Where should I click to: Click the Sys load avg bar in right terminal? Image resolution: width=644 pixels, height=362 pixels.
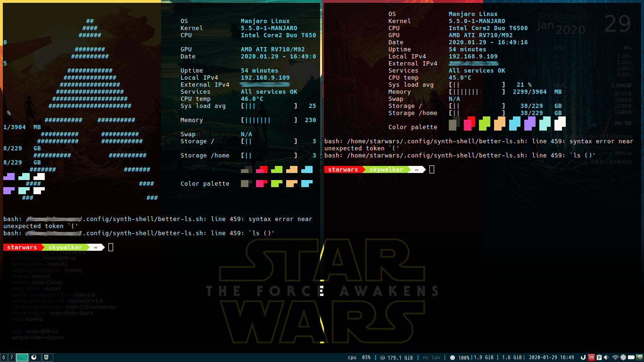(x=477, y=85)
